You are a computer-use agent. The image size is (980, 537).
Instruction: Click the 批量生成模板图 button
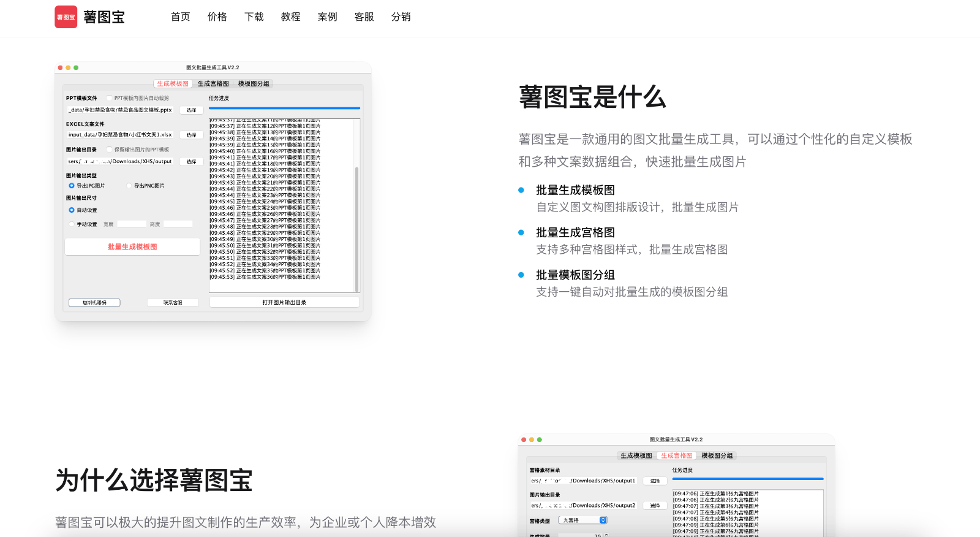coord(132,246)
